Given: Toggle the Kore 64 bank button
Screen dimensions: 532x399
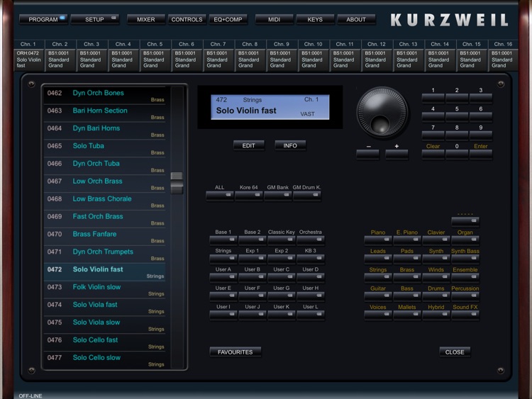Looking at the screenshot, I should tap(249, 196).
